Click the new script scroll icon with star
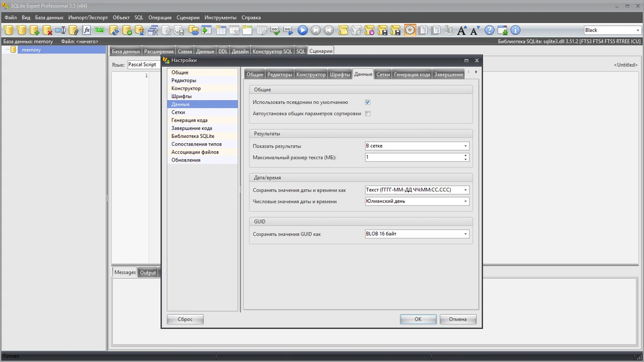This screenshot has height=362, width=644. (342, 30)
